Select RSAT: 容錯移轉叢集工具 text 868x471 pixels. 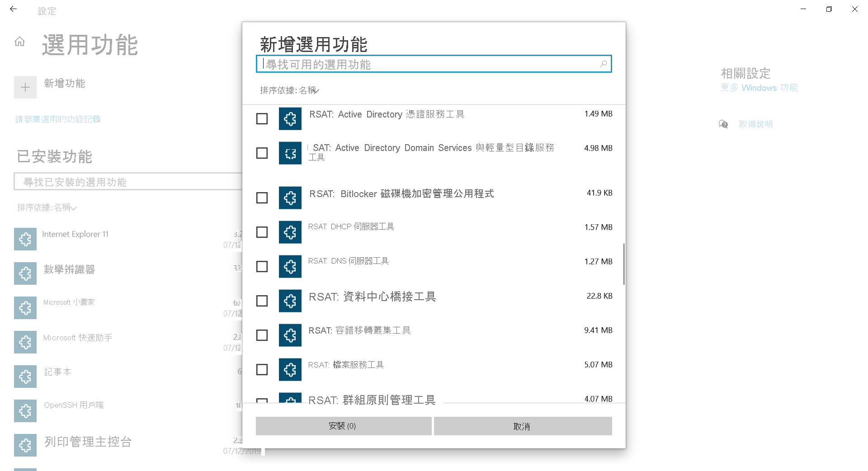coord(359,330)
